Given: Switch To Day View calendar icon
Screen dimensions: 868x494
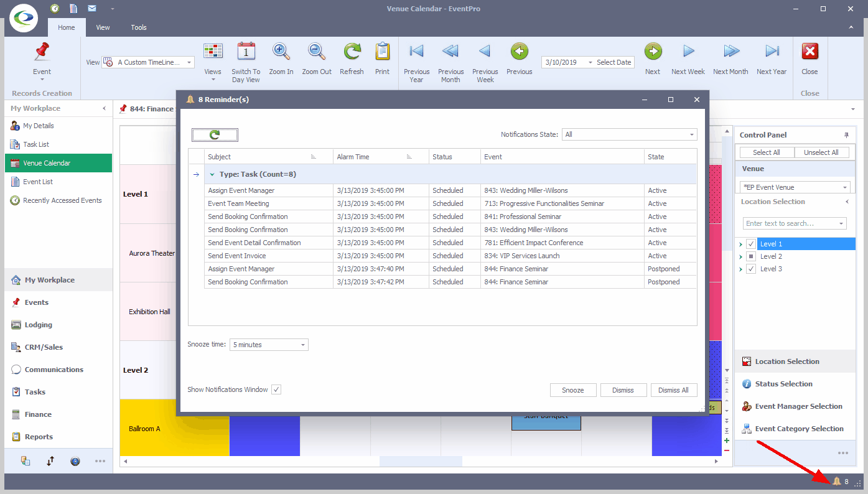Looking at the screenshot, I should pos(246,52).
